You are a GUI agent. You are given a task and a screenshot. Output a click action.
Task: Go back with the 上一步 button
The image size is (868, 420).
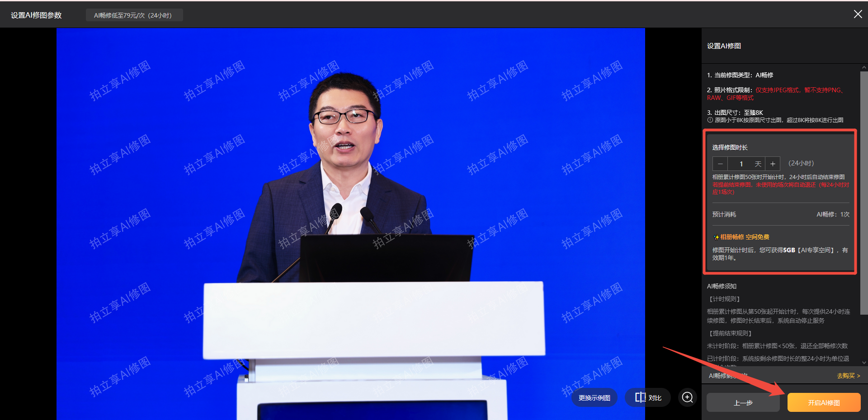(743, 402)
